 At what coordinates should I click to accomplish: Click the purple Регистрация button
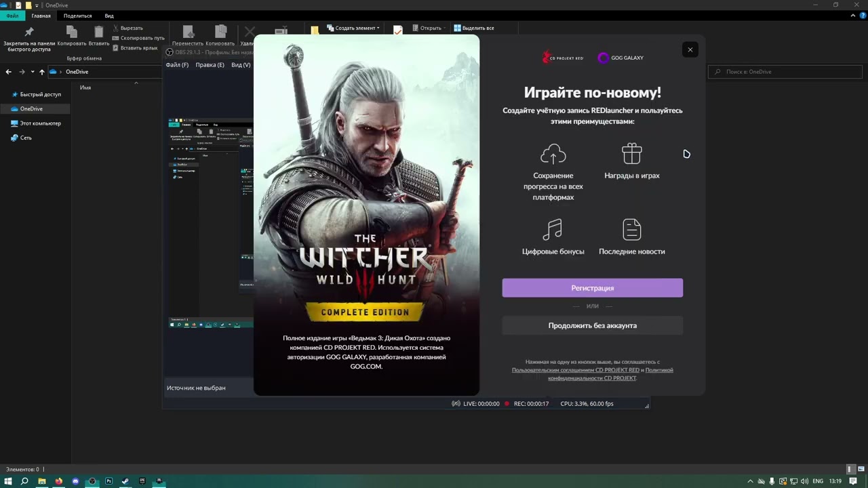(592, 288)
